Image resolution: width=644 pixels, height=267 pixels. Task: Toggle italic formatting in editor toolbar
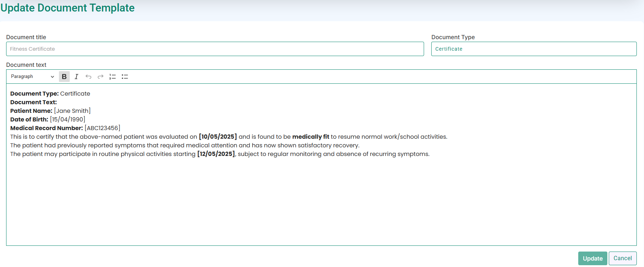click(77, 77)
